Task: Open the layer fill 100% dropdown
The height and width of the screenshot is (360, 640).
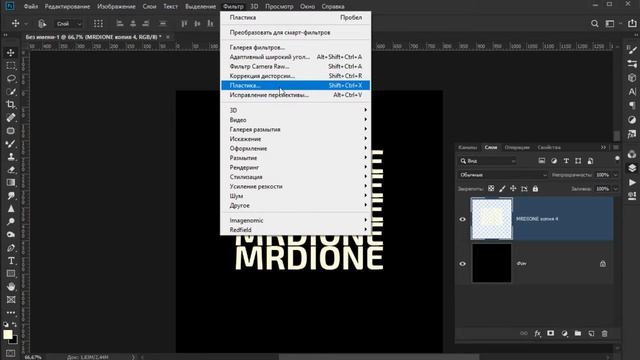Action: (616, 189)
